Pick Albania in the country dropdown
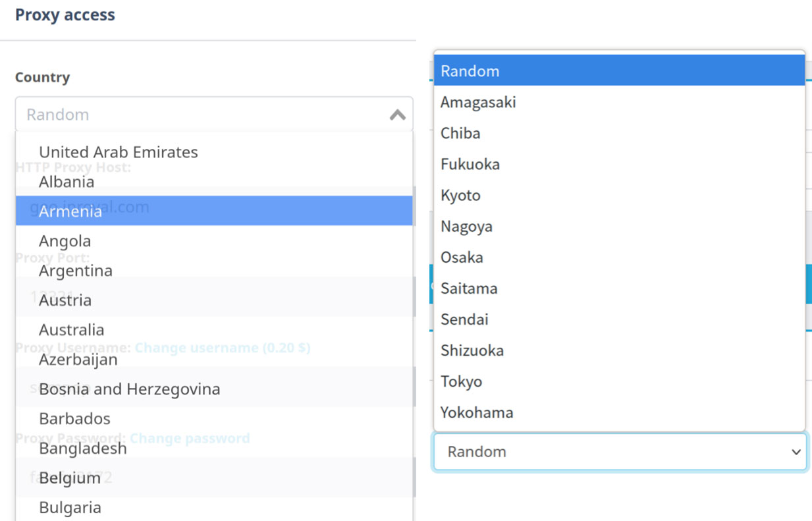812x521 pixels. click(67, 182)
